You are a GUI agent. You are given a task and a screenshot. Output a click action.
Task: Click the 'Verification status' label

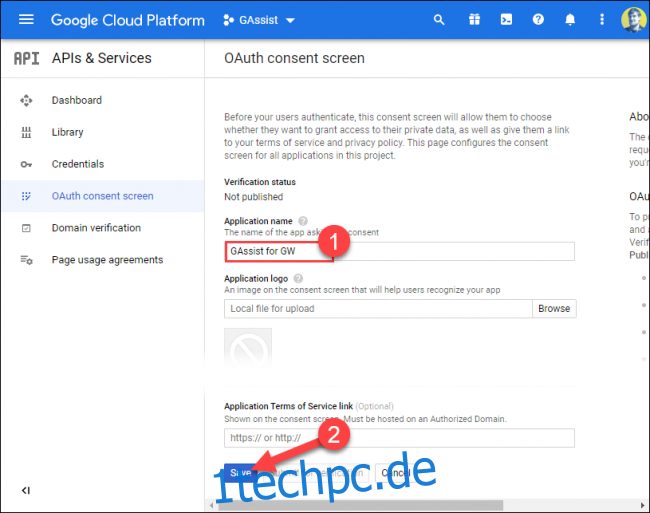[x=260, y=182]
